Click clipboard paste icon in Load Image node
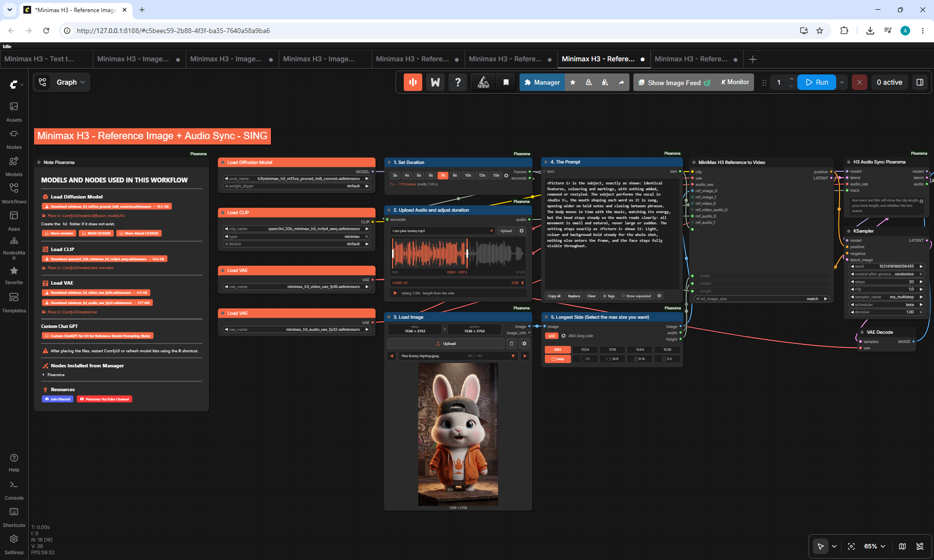The image size is (934, 560). point(511,343)
